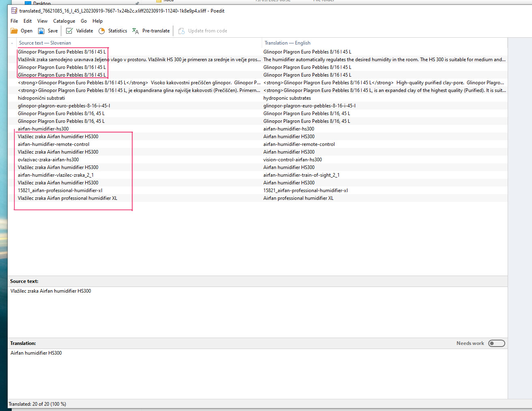This screenshot has width=532, height=411.
Task: Toggle the Needs work switch
Action: (x=497, y=343)
